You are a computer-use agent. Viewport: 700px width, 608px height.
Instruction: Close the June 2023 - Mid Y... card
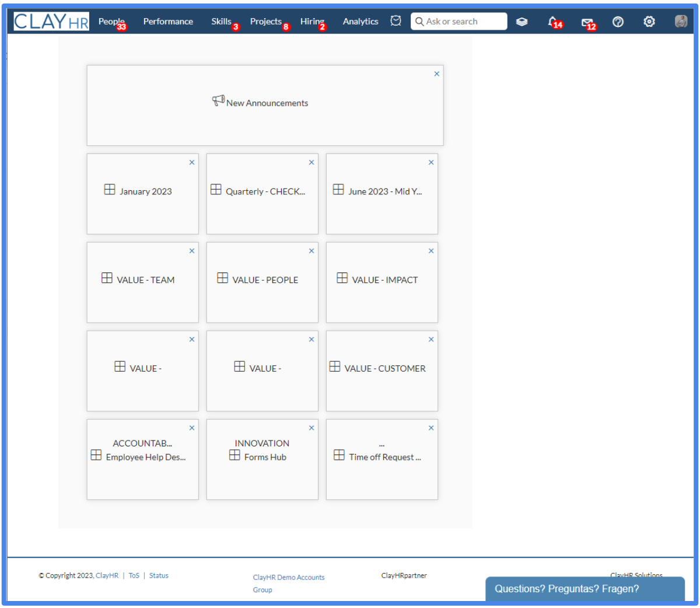point(431,163)
